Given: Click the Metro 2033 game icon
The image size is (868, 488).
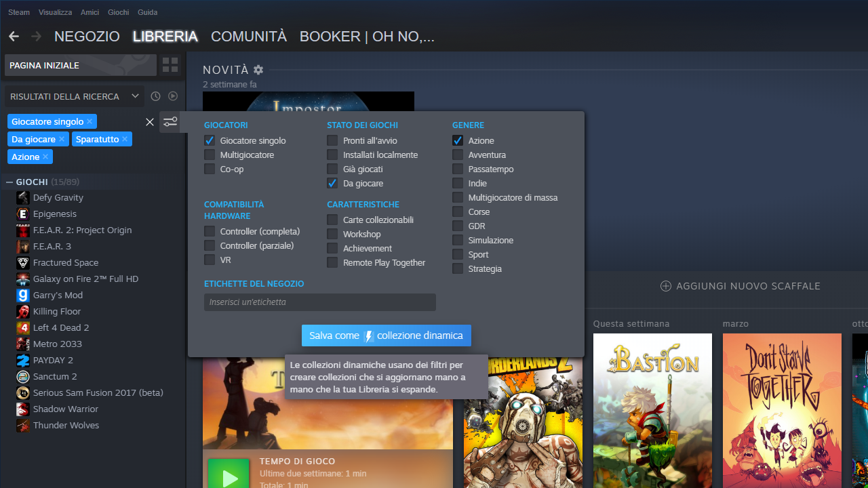Looking at the screenshot, I should [x=23, y=344].
